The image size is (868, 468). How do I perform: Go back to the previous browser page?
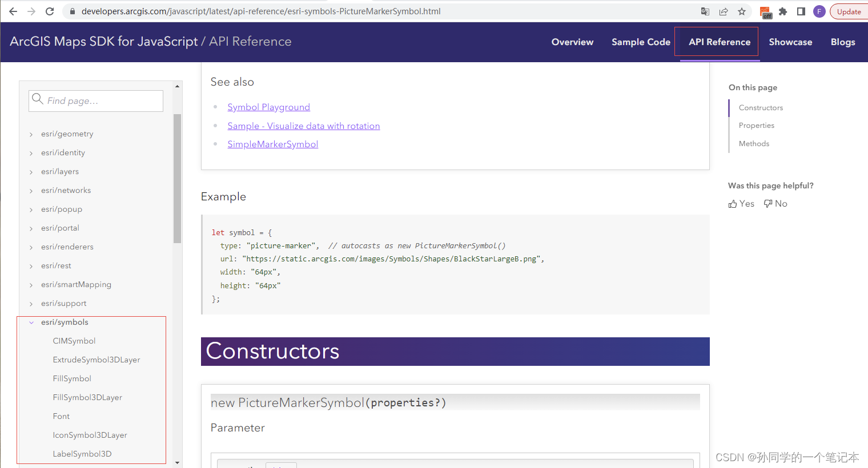pyautogui.click(x=13, y=11)
